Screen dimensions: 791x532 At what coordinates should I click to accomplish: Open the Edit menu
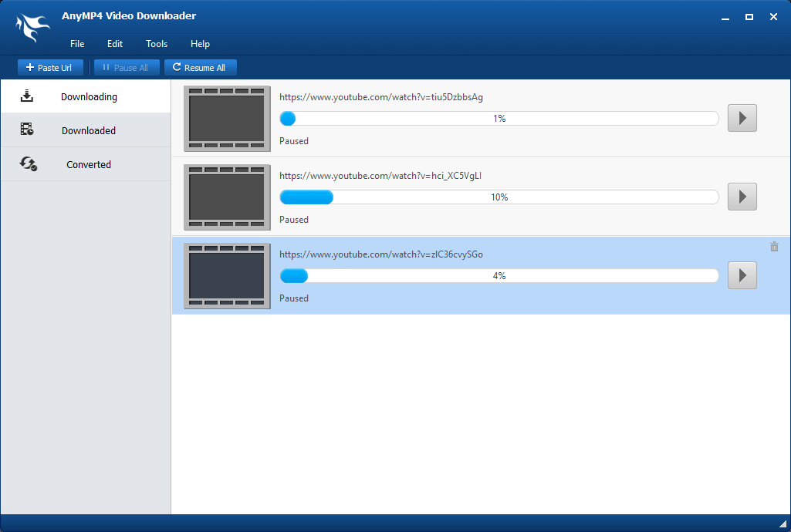pos(114,44)
